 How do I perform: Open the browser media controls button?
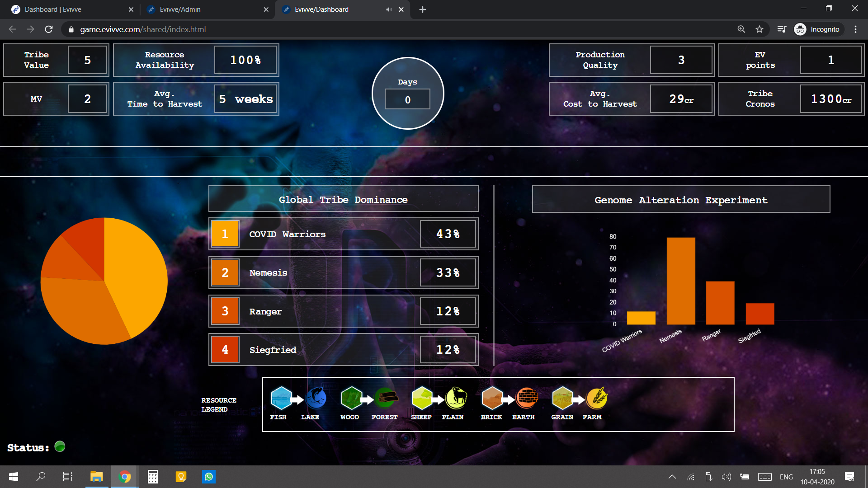pyautogui.click(x=782, y=29)
